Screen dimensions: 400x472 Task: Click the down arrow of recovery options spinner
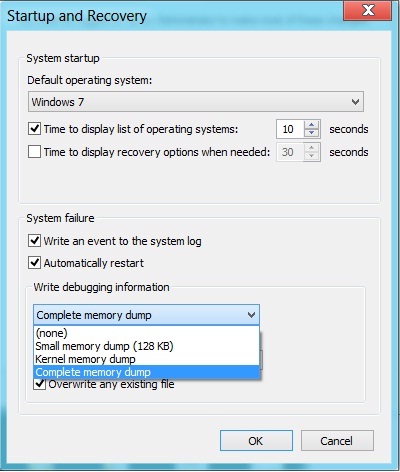pos(312,156)
